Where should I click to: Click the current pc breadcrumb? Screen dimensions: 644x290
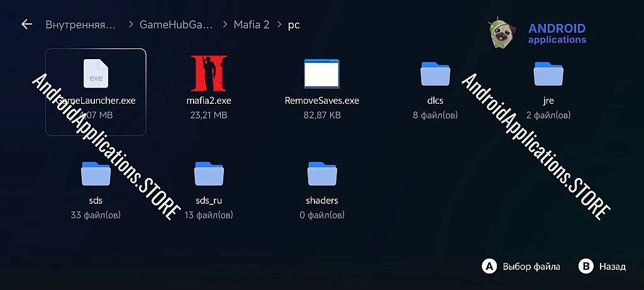click(294, 25)
